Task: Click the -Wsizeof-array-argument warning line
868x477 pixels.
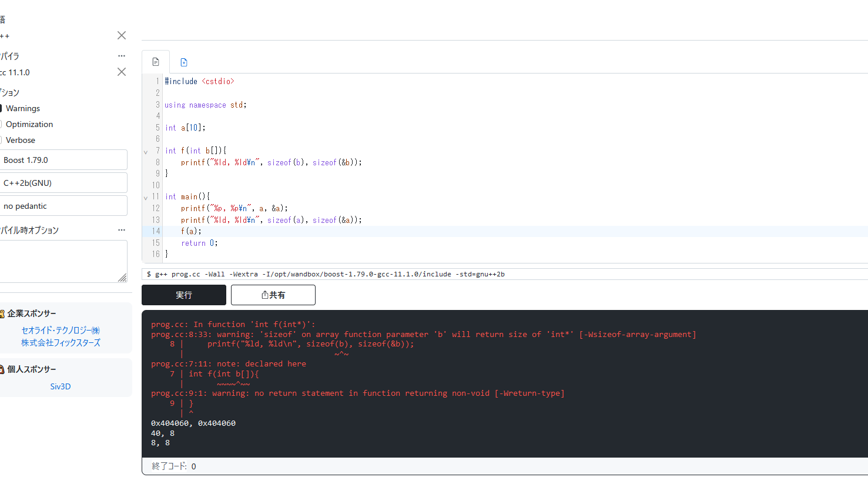Action: (424, 334)
